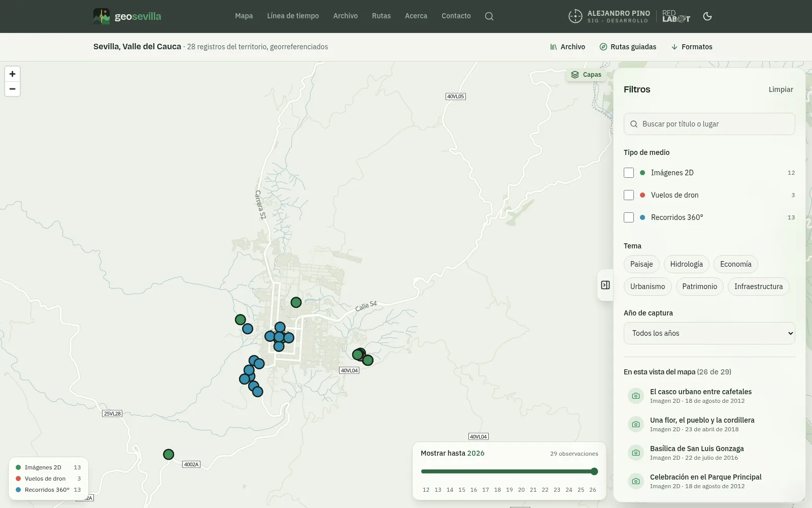Open the Archivo link with the books icon
812x508 pixels.
tap(567, 47)
